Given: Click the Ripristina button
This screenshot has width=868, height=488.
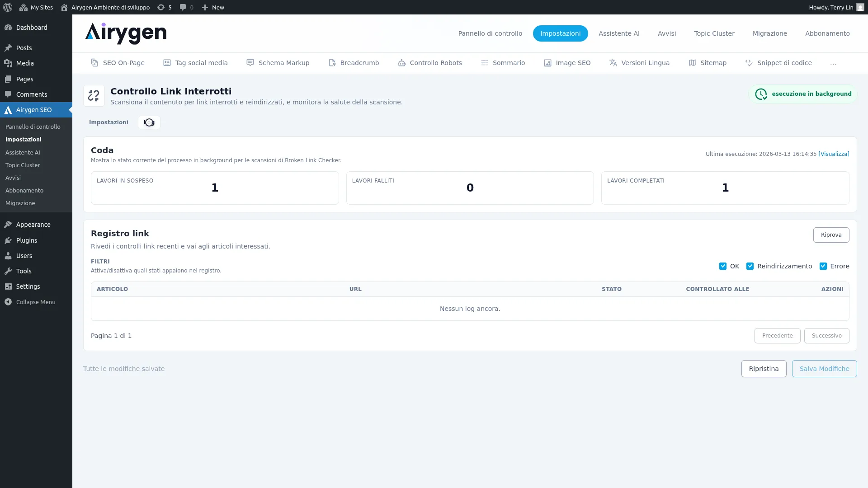Looking at the screenshot, I should point(764,369).
